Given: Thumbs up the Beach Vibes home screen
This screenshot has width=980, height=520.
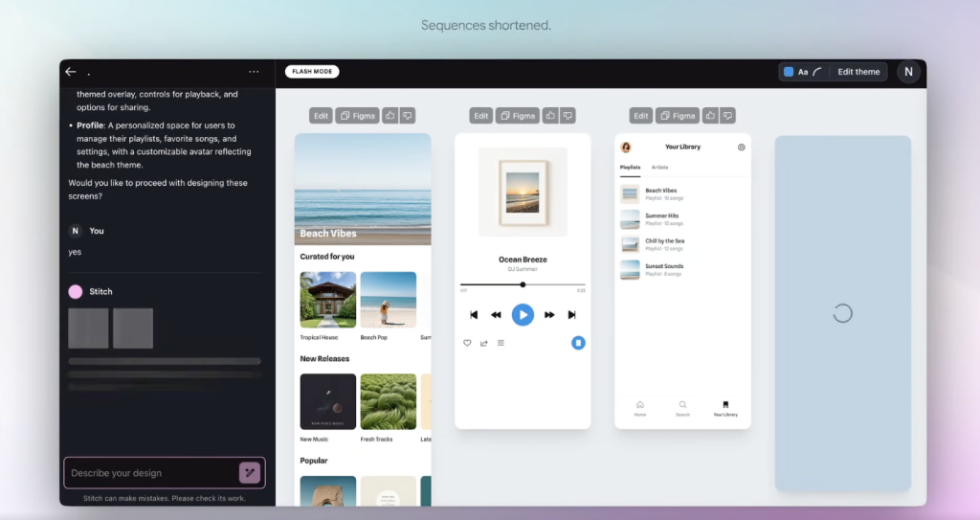Looking at the screenshot, I should click(x=390, y=116).
